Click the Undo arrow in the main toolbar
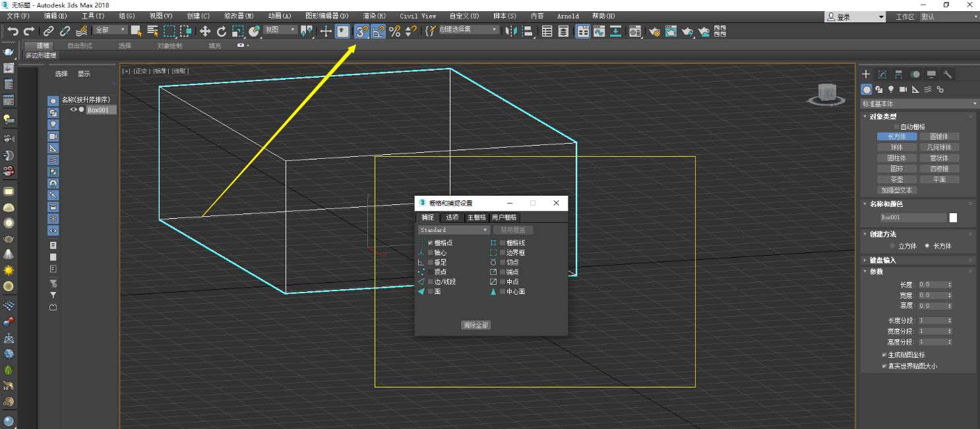Screen dimensions: 980x429 pos(13,31)
